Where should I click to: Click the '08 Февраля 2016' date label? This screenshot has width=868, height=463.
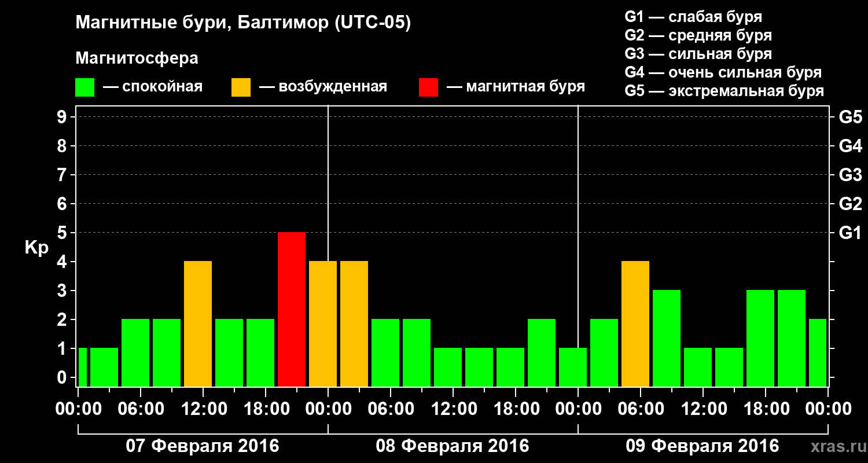tap(453, 446)
